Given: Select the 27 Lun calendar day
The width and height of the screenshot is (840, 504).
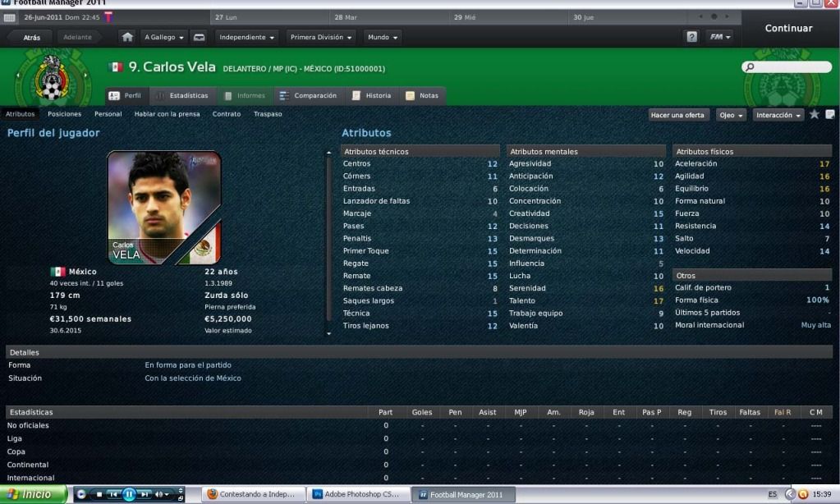Looking at the screenshot, I should pyautogui.click(x=270, y=17).
